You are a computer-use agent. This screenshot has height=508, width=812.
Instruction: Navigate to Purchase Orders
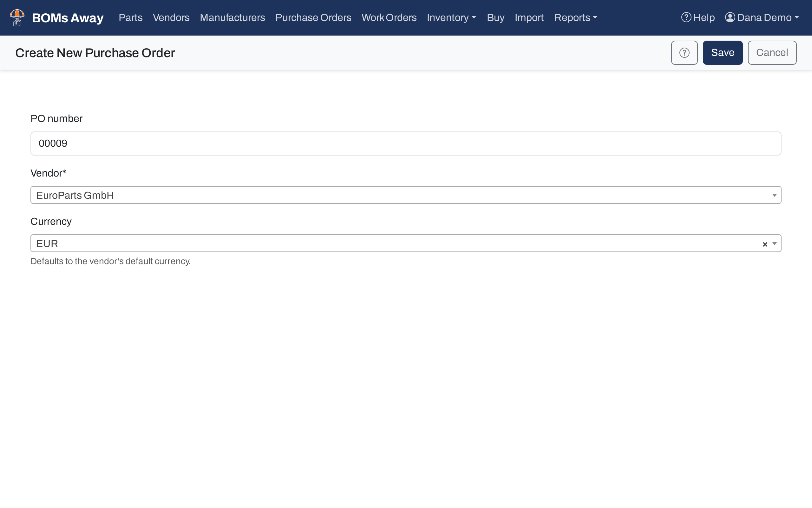click(313, 17)
